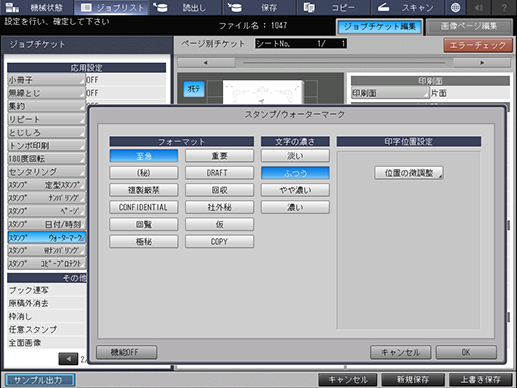Go to next sheet with right arrow
The image size is (517, 388).
pos(482,63)
